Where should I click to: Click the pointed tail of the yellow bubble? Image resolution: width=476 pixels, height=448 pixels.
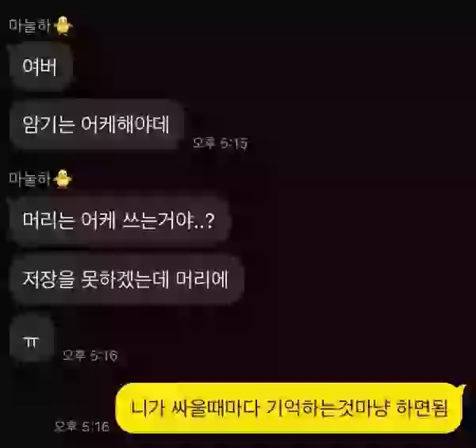pyautogui.click(x=463, y=387)
